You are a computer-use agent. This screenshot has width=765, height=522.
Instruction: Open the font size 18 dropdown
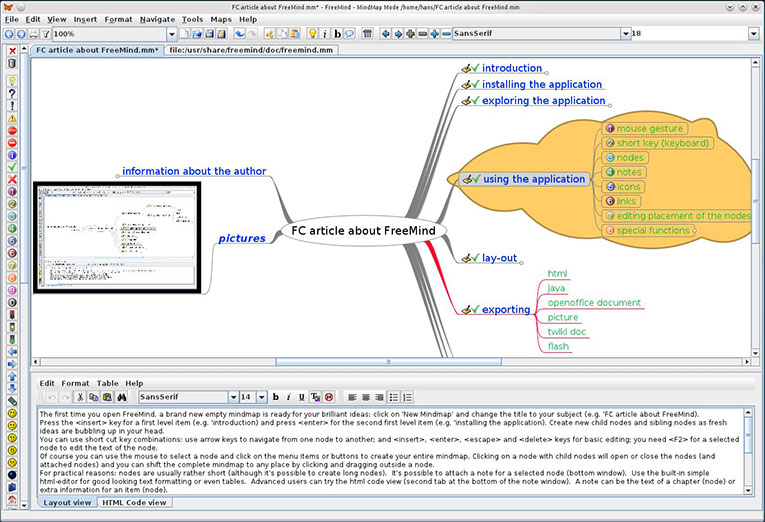(x=754, y=34)
